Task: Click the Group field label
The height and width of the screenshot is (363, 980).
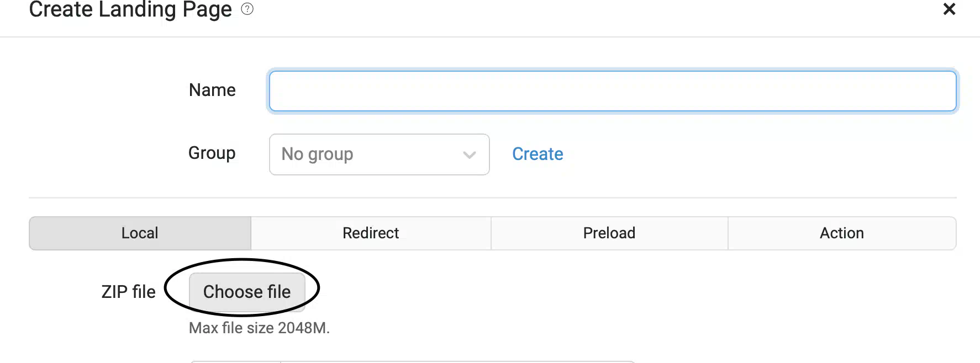Action: point(212,153)
